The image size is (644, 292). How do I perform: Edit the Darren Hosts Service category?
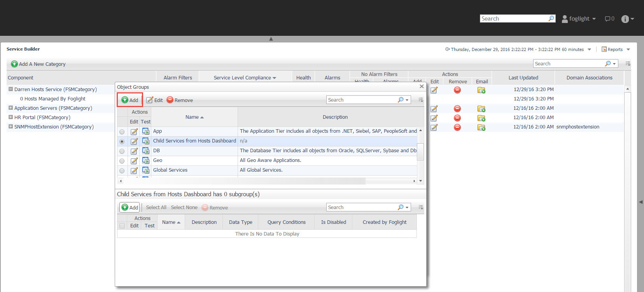tap(434, 90)
